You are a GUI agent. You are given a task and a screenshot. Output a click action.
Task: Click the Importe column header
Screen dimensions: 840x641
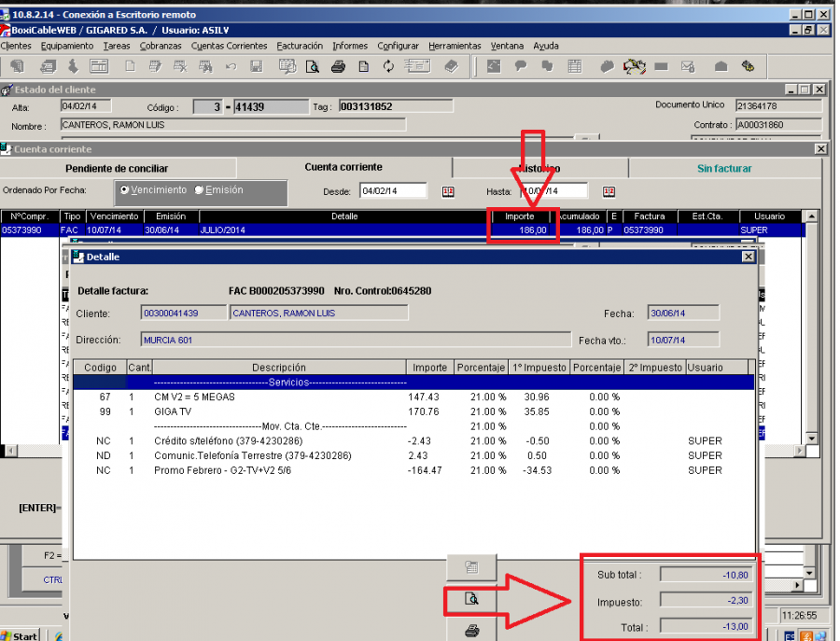(520, 216)
